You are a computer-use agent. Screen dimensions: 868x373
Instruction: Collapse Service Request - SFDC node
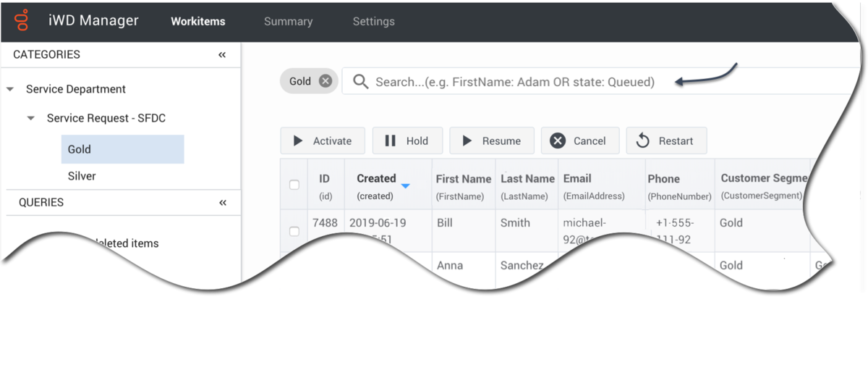pos(31,118)
